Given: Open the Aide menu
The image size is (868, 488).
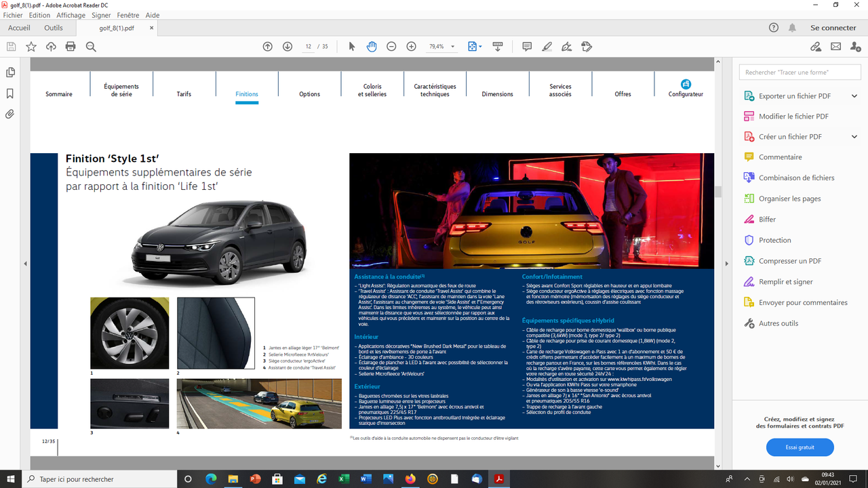Looking at the screenshot, I should coord(153,15).
